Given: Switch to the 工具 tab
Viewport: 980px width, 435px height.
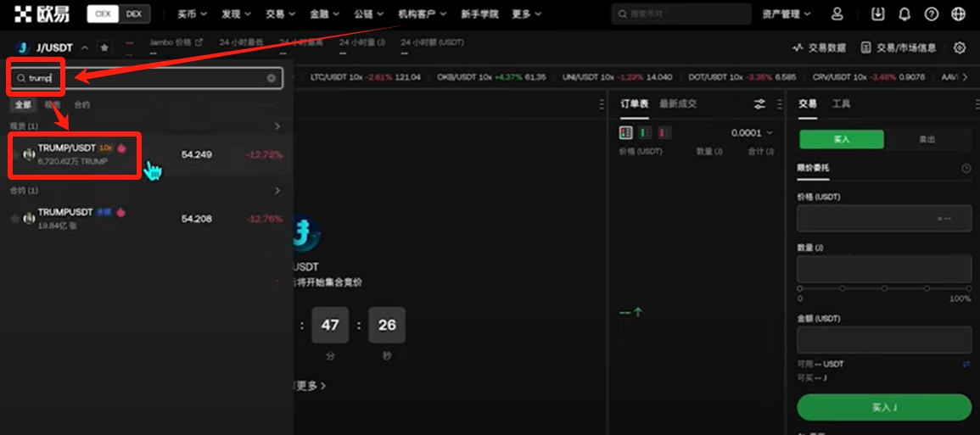Looking at the screenshot, I should pyautogui.click(x=841, y=103).
